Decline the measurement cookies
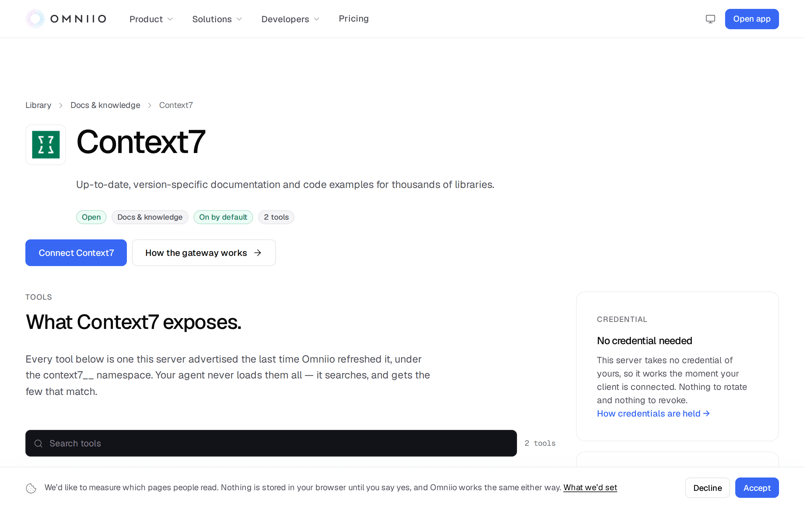This screenshot has height=508, width=812. click(x=707, y=488)
